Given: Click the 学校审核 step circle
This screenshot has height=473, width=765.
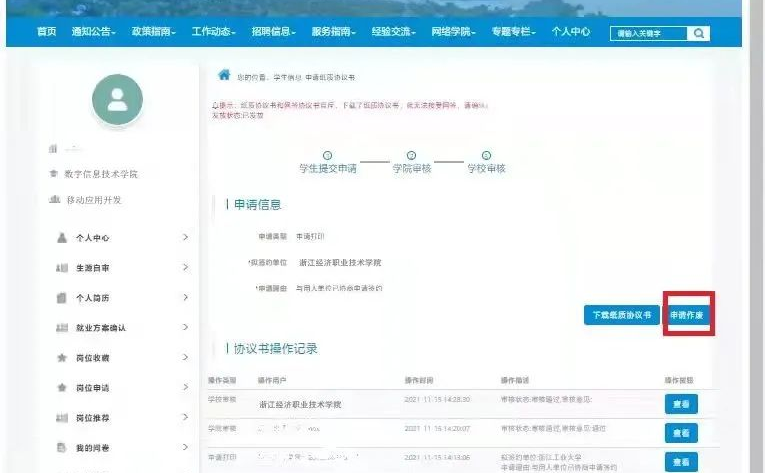Looking at the screenshot, I should 486,155.
